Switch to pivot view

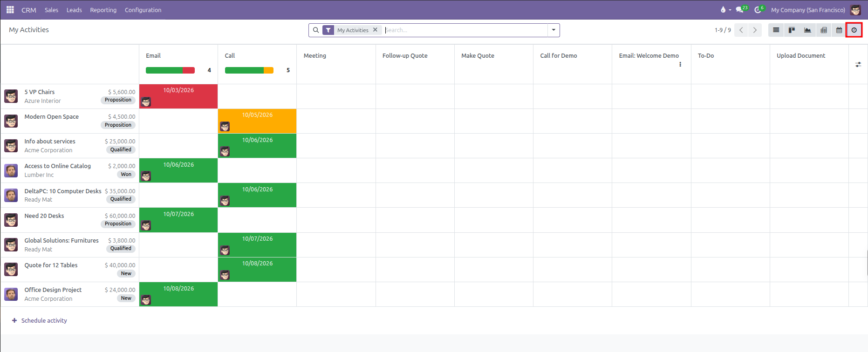(824, 30)
